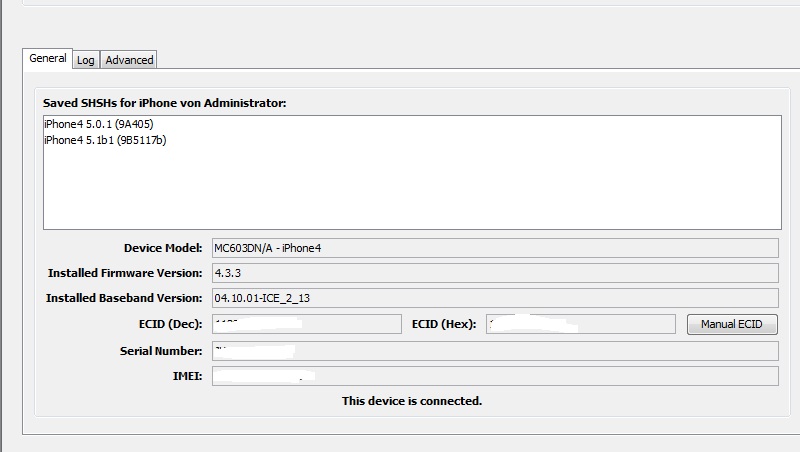Screen dimensions: 800x452
Task: Click the Manual ECID button
Action: 732,324
